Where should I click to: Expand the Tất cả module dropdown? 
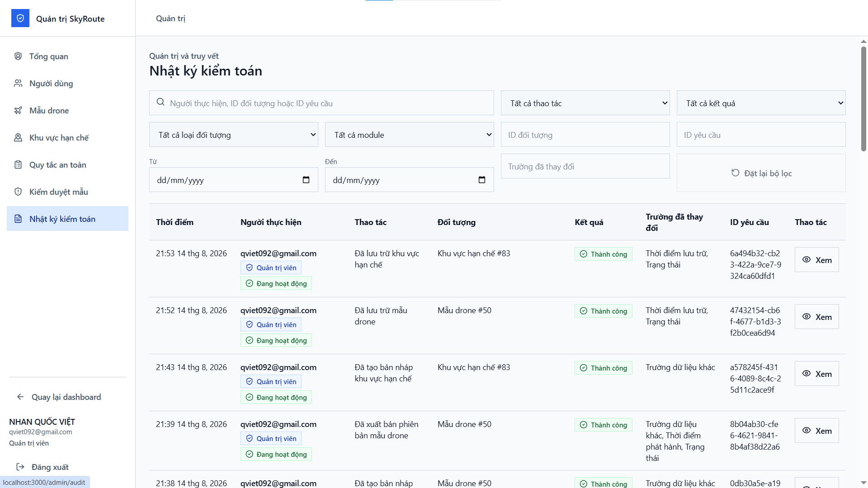409,135
